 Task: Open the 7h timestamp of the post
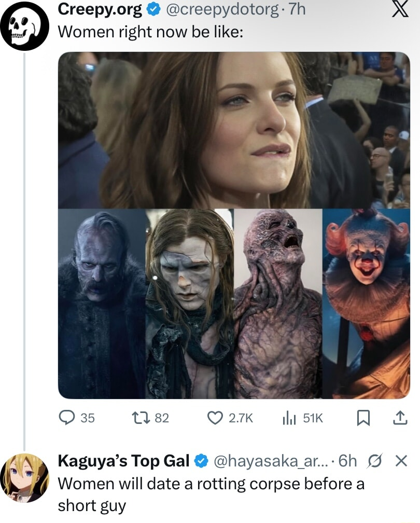296,9
